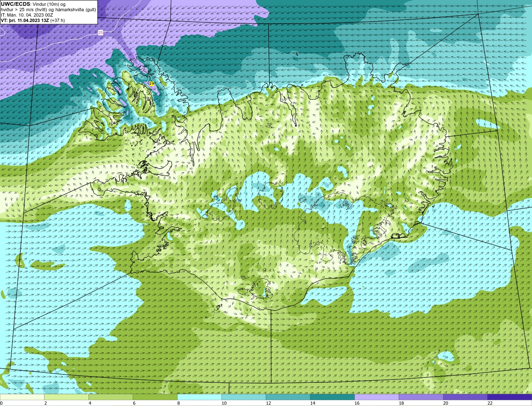
Task: Click the legend tick label '20'
Action: click(x=446, y=403)
